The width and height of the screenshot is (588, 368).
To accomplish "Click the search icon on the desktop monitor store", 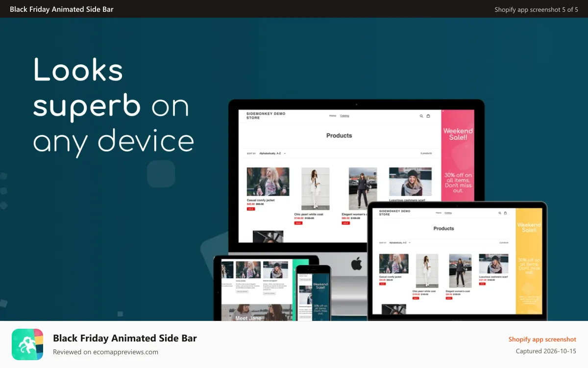I will (x=421, y=116).
